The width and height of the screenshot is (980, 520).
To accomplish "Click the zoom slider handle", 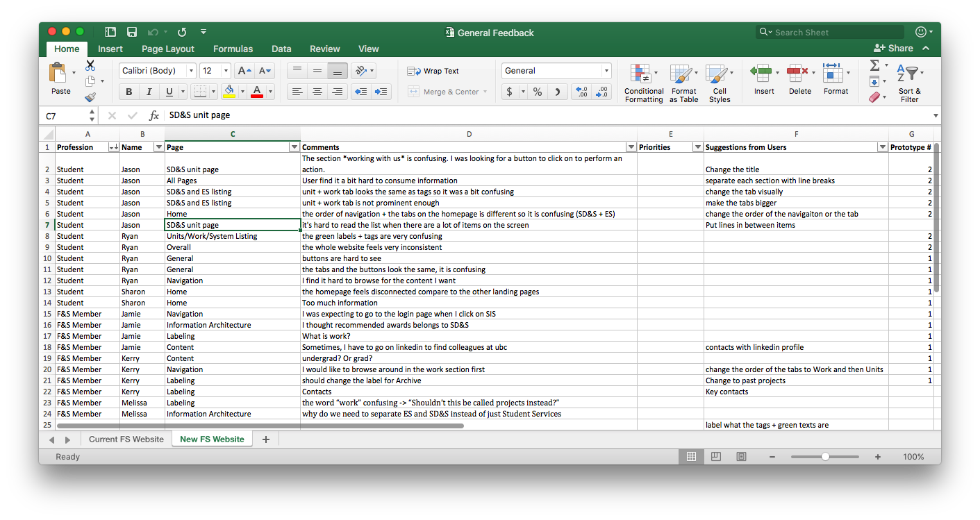I will [825, 457].
